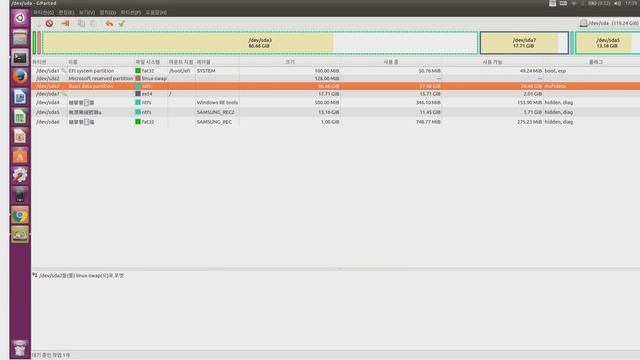This screenshot has width=640, height=360.
Task: Click the Windows RE tools label
Action: (217, 102)
